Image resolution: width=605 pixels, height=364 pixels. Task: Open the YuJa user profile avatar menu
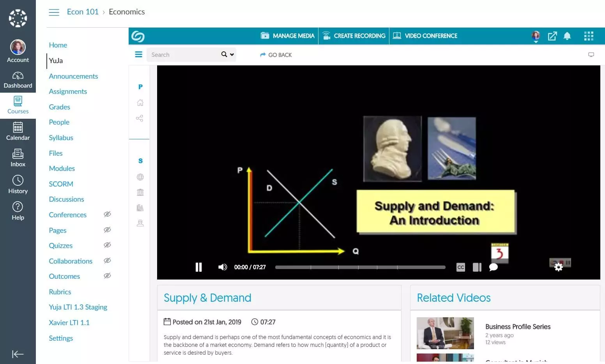pos(536,36)
